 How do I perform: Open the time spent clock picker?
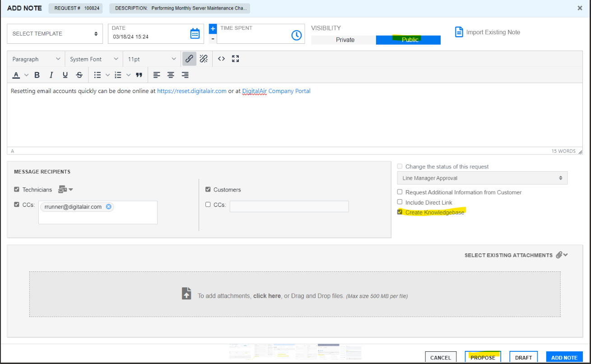click(297, 35)
